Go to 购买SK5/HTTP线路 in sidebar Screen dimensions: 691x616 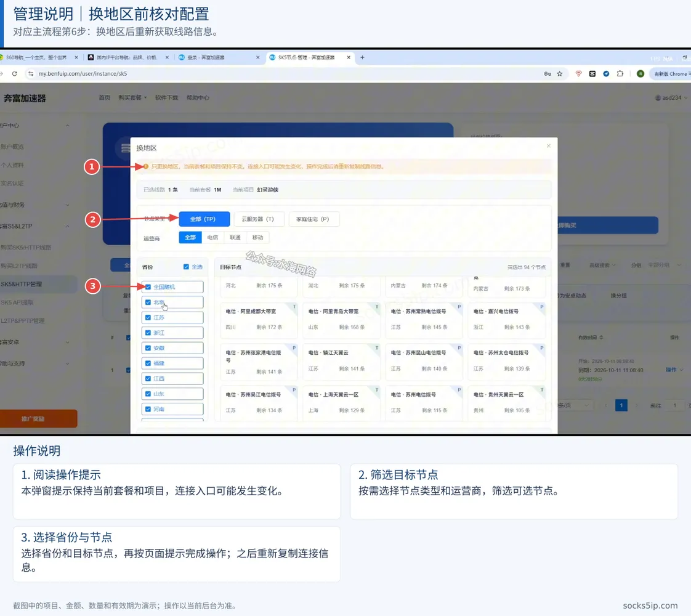[x=26, y=247]
